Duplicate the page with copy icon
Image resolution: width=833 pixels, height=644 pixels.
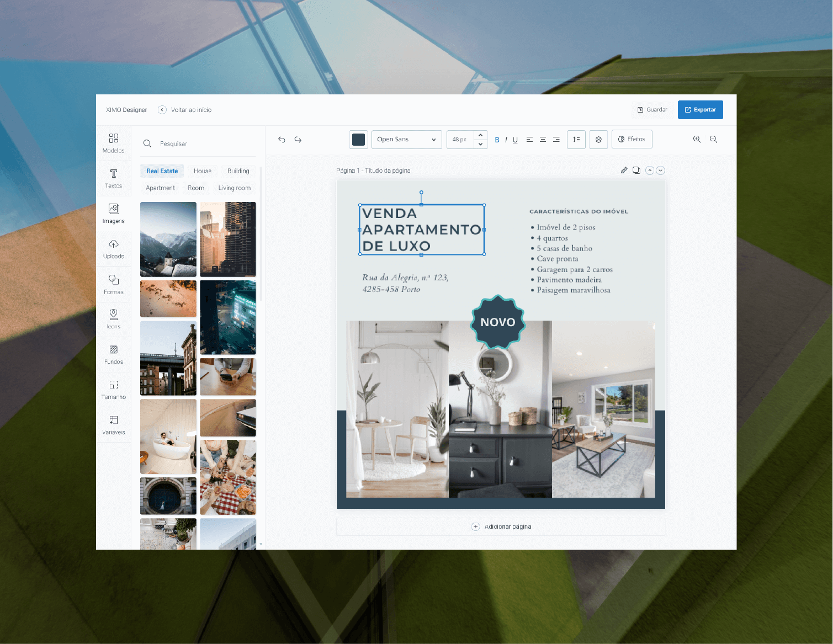point(636,171)
